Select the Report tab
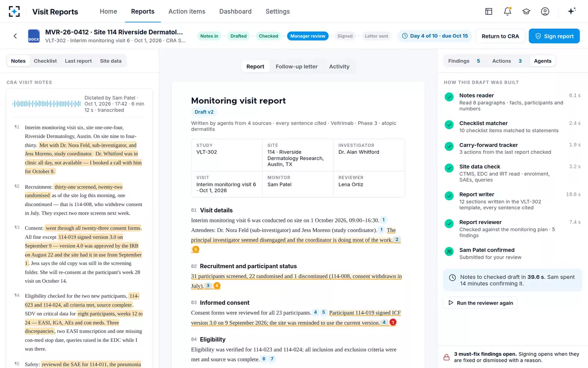 [255, 67]
